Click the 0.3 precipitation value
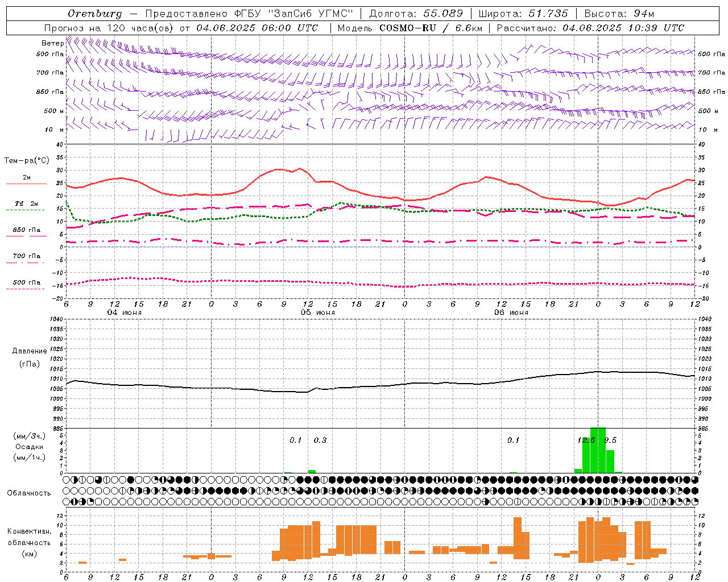Viewport: 728px width, 582px height. [x=320, y=440]
